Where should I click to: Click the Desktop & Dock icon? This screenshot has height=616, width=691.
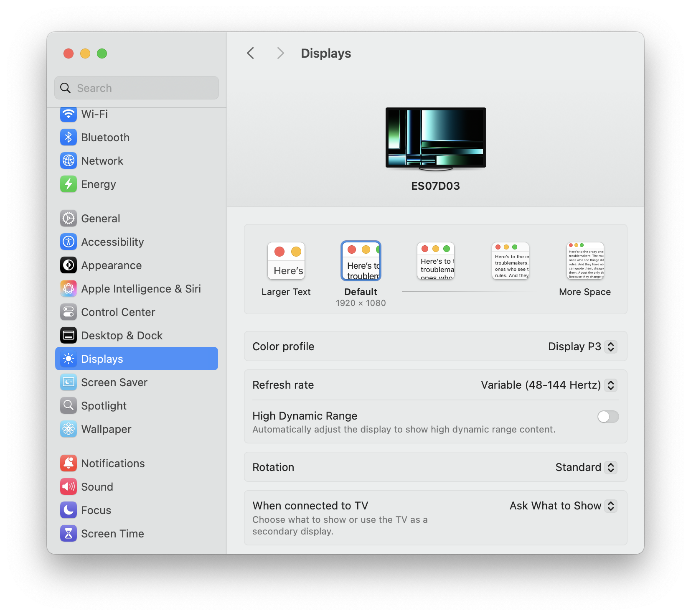(69, 335)
